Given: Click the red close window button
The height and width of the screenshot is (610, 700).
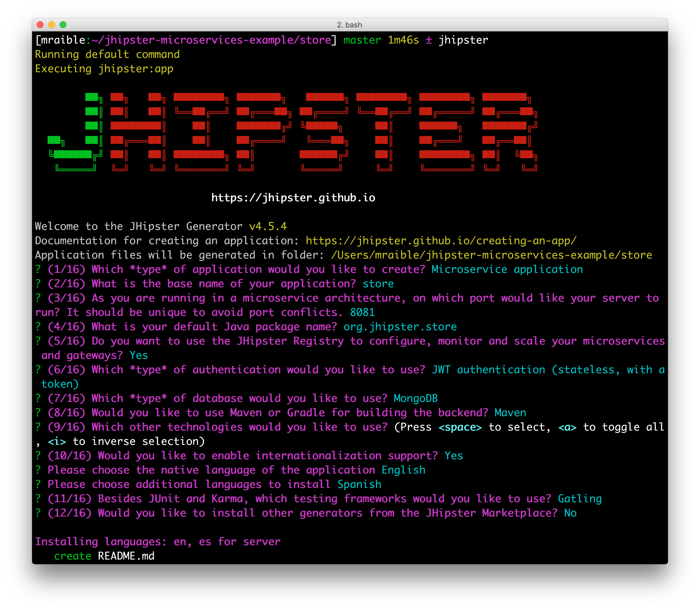Looking at the screenshot, I should pos(40,25).
